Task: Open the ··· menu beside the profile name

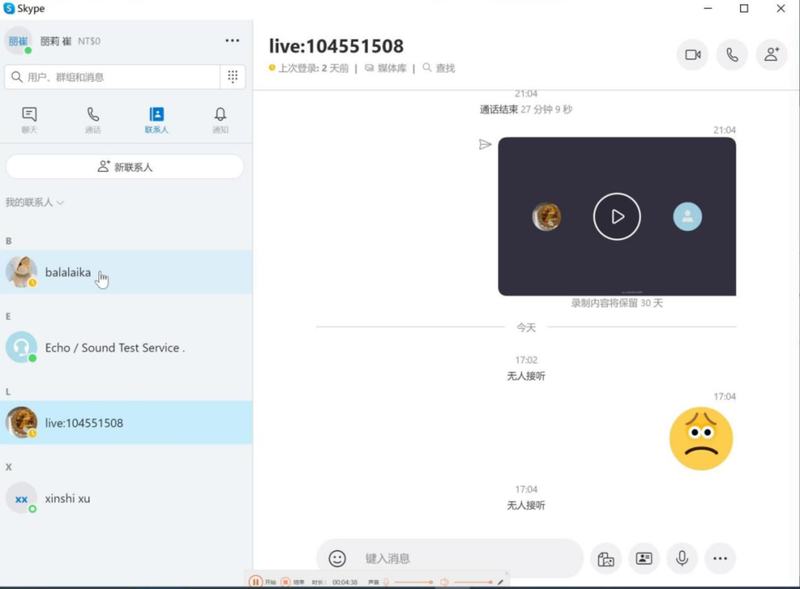Action: point(232,40)
